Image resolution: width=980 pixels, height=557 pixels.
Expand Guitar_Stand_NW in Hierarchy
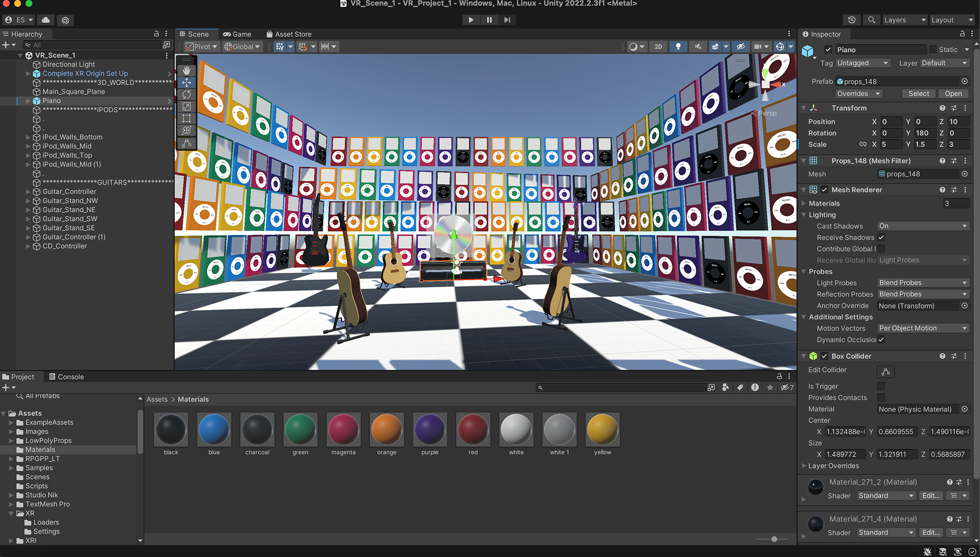(29, 201)
